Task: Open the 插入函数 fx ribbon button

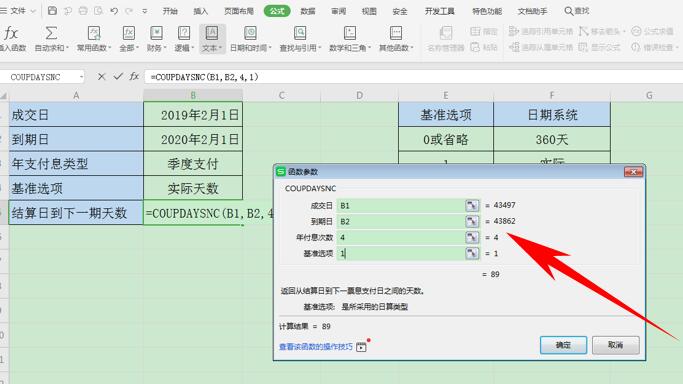Action: click(12, 39)
